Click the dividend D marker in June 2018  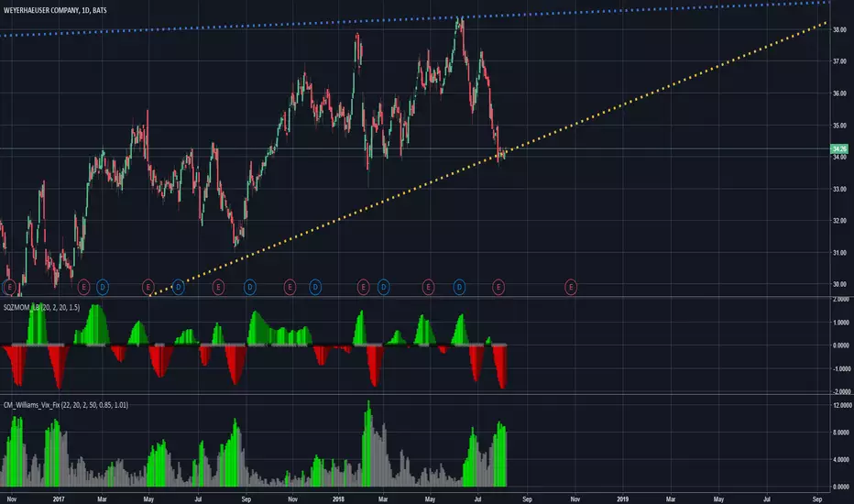coord(459,287)
